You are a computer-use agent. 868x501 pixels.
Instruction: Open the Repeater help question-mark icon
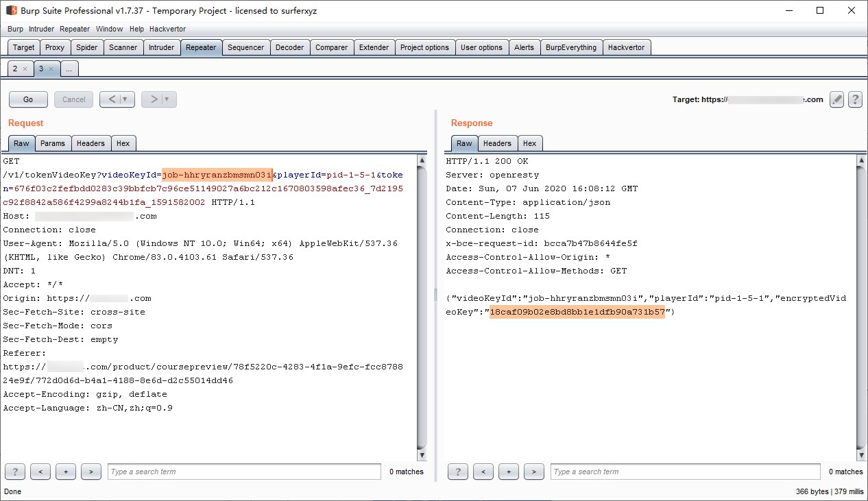click(x=855, y=99)
